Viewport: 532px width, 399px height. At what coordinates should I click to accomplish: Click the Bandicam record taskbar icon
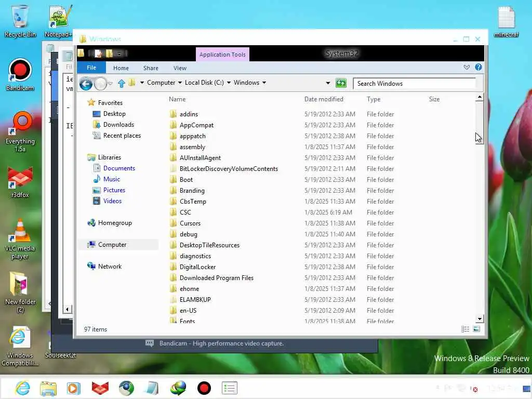[x=204, y=388]
